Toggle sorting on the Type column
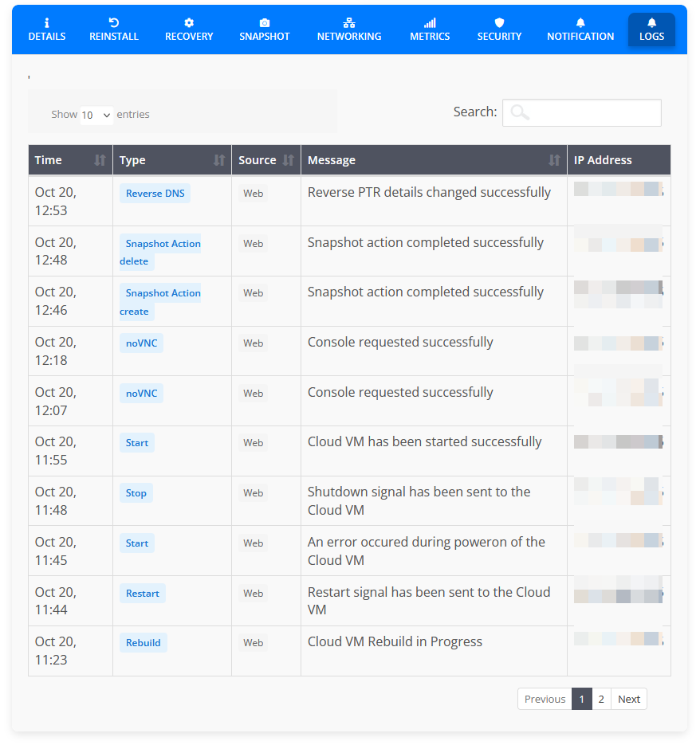Viewport: 700px width, 745px height. [x=222, y=159]
